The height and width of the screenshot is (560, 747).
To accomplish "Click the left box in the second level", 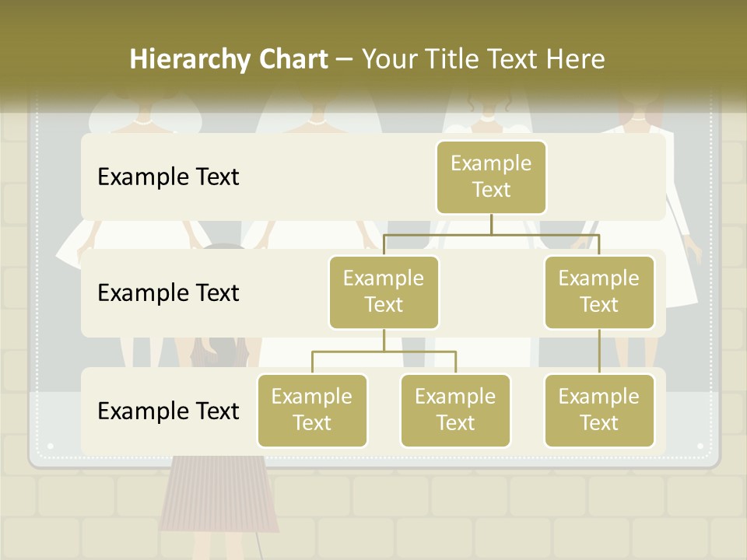I will pyautogui.click(x=384, y=292).
